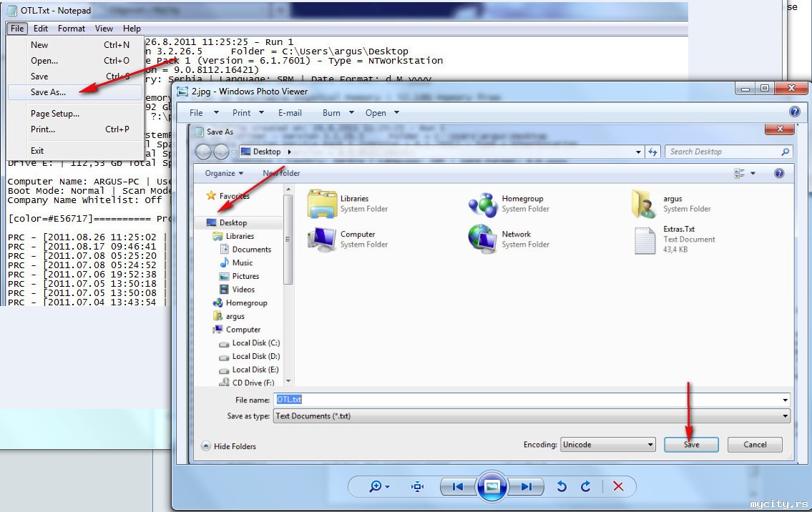Click the refresh button beside address bar
This screenshot has width=812, height=512.
coord(652,152)
